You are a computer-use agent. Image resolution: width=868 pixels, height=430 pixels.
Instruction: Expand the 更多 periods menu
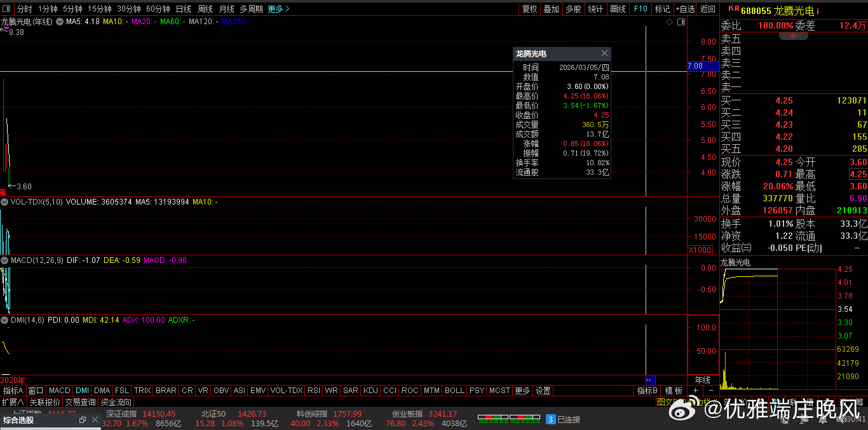coord(278,9)
